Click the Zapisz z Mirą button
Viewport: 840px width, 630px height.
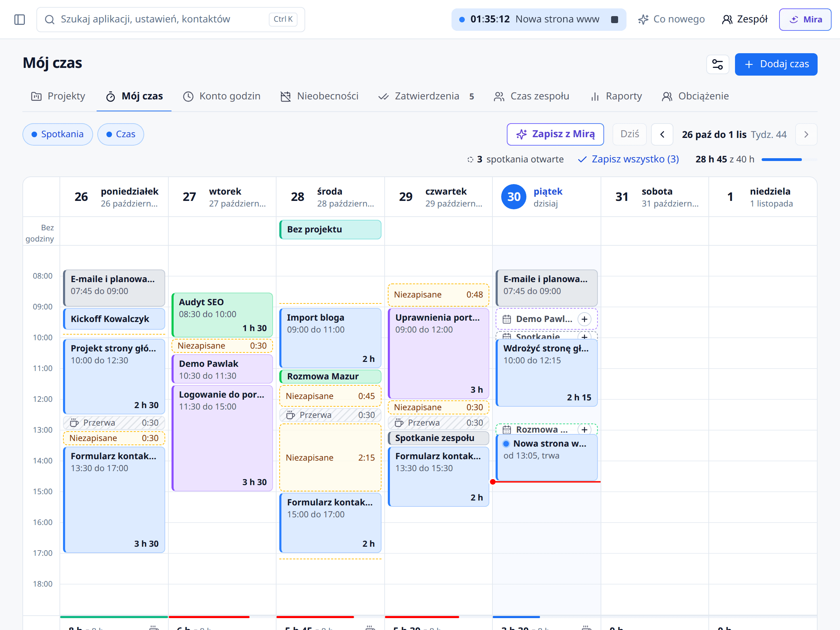click(x=555, y=134)
